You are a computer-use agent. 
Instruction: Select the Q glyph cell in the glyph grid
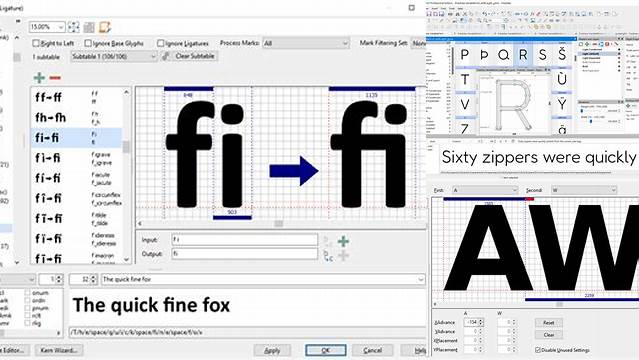point(503,55)
